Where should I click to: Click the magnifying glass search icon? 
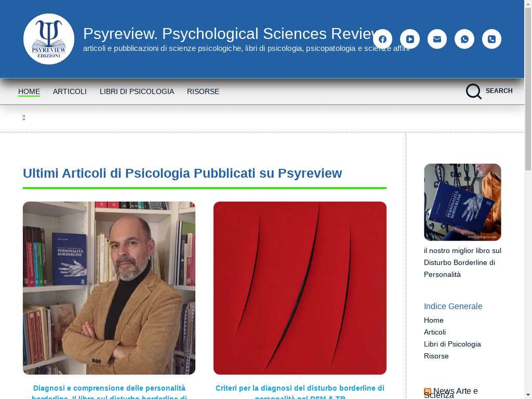(x=473, y=91)
